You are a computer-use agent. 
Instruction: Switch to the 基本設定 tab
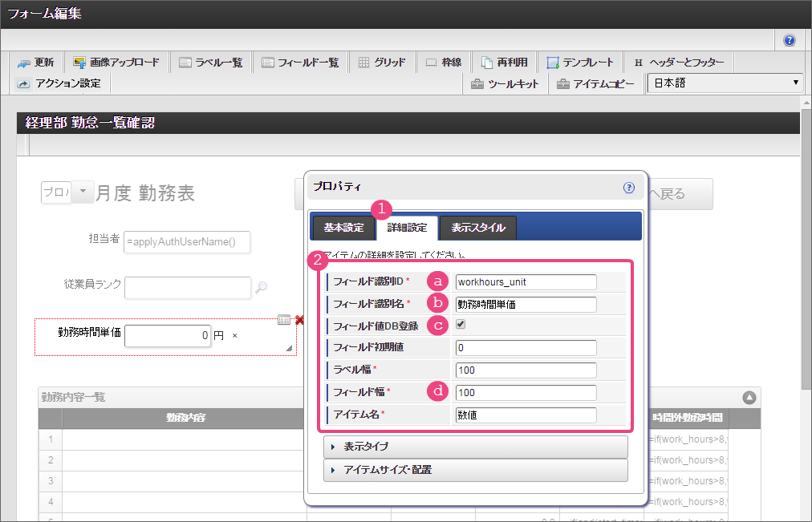tap(343, 228)
